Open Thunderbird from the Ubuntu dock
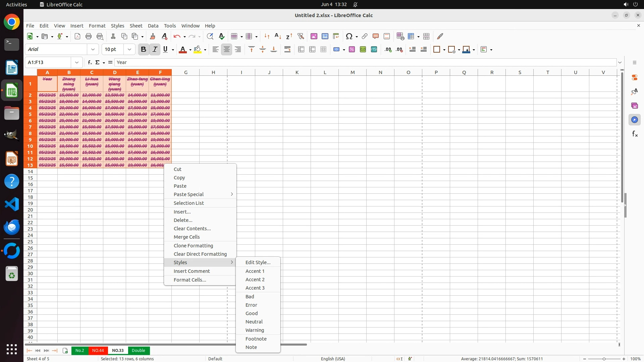This screenshot has width=644, height=362. tap(12, 227)
